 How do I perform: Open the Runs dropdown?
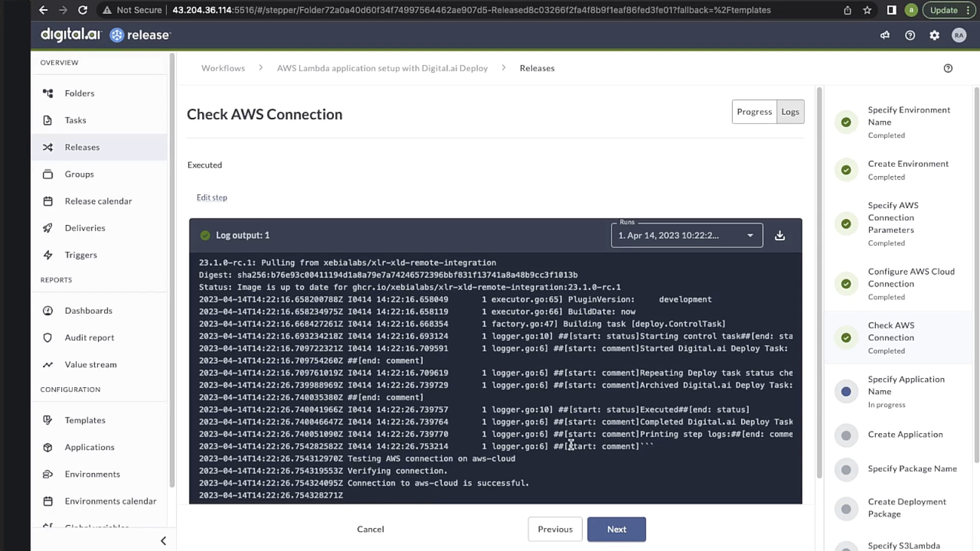[687, 236]
